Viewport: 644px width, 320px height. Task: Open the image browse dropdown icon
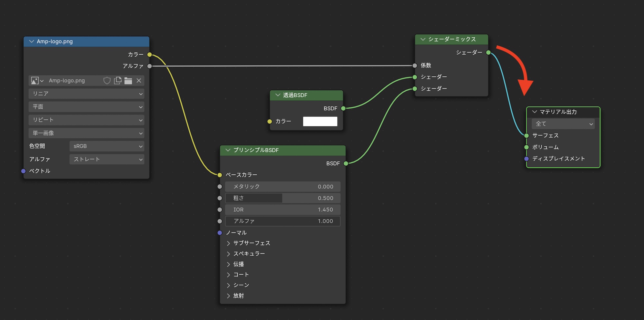point(37,81)
